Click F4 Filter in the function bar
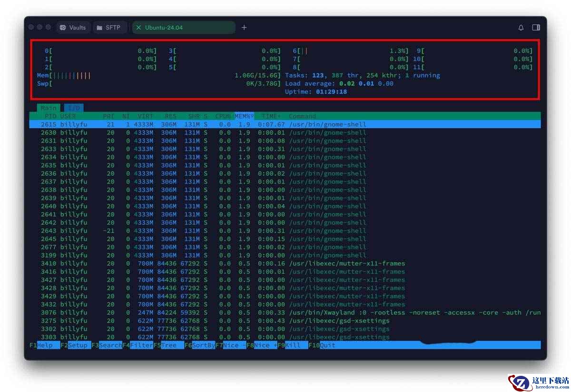The image size is (571, 392). (x=138, y=345)
